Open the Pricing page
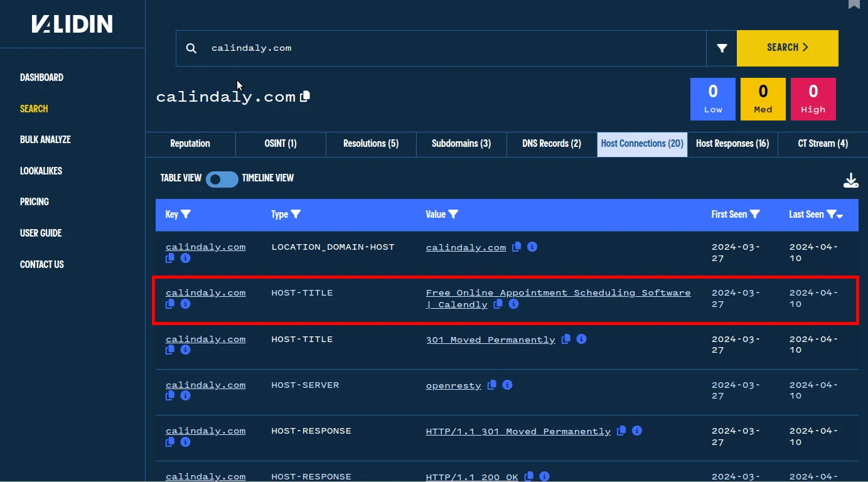The image size is (868, 482). [x=35, y=201]
